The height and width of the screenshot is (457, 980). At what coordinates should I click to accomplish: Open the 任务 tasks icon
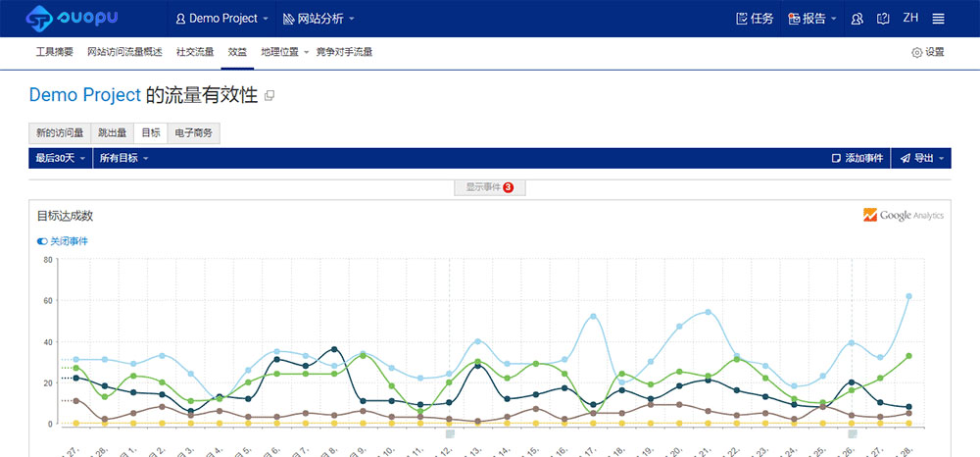point(755,19)
